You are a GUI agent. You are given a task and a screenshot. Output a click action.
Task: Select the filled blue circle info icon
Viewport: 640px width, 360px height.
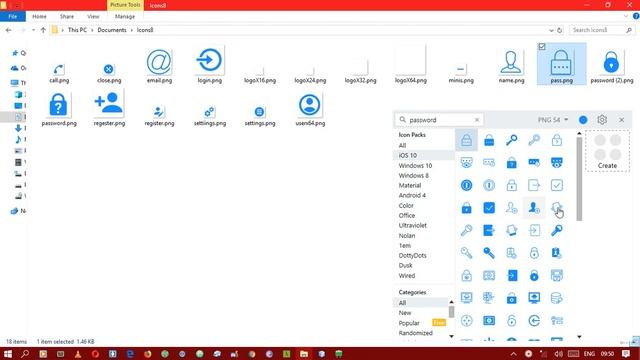[467, 185]
